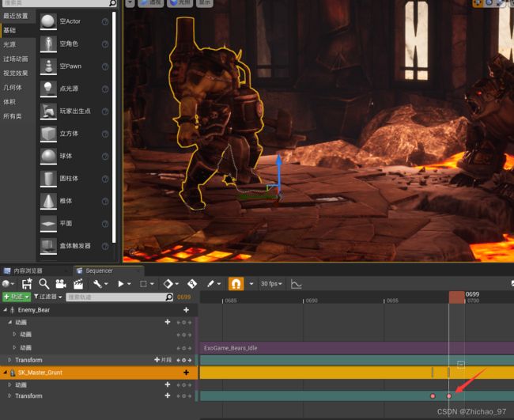Click the 玩家出生点 icon
Viewport: 514px width, 420px height.
(48, 112)
